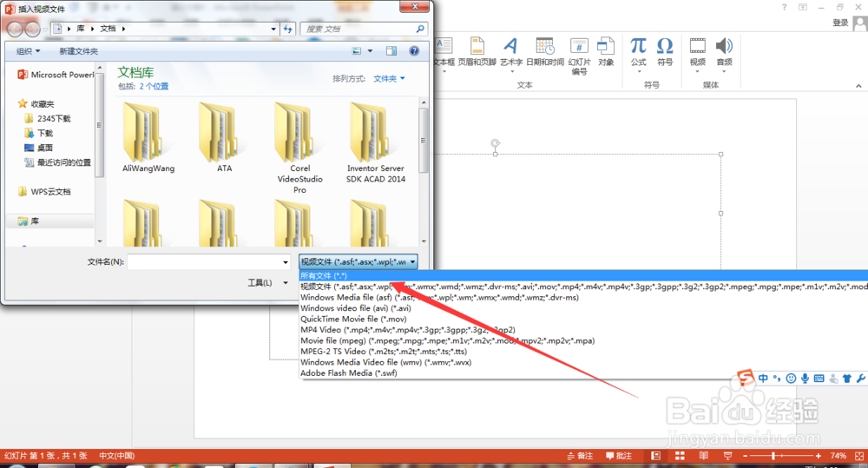Click refresh button beside address bar
Image resolution: width=868 pixels, height=468 pixels.
[288, 29]
